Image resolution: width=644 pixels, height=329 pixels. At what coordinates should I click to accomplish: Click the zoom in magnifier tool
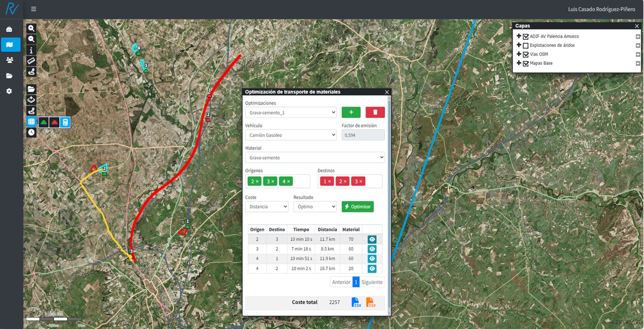pos(32,28)
